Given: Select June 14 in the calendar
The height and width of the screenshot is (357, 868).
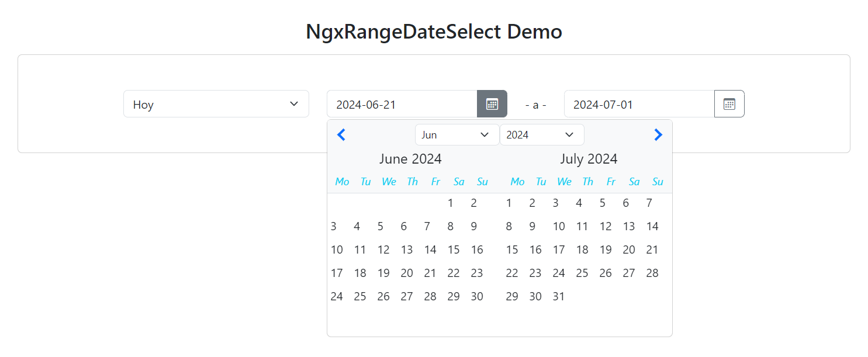Looking at the screenshot, I should tap(431, 250).
